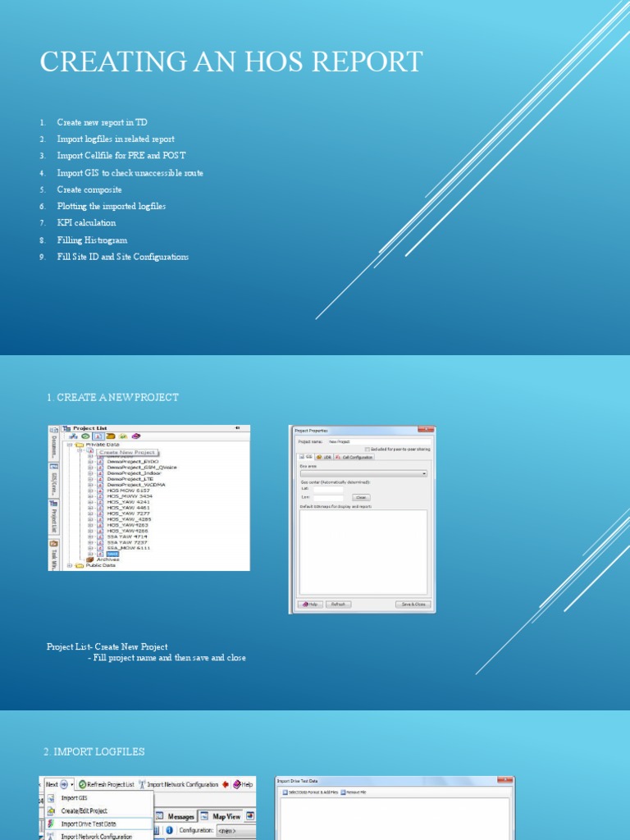This screenshot has width=630, height=840.
Task: Expand the DemoProject_EVDO tree node
Action: [x=90, y=461]
